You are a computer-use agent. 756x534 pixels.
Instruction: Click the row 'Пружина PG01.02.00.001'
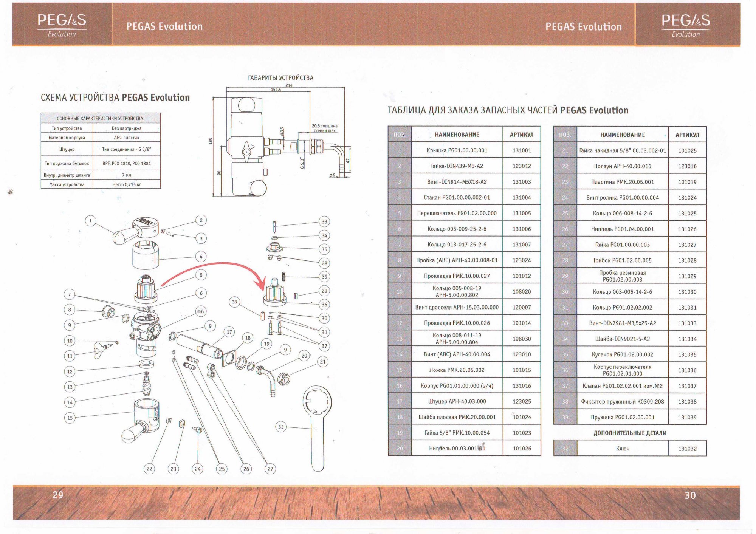point(622,417)
